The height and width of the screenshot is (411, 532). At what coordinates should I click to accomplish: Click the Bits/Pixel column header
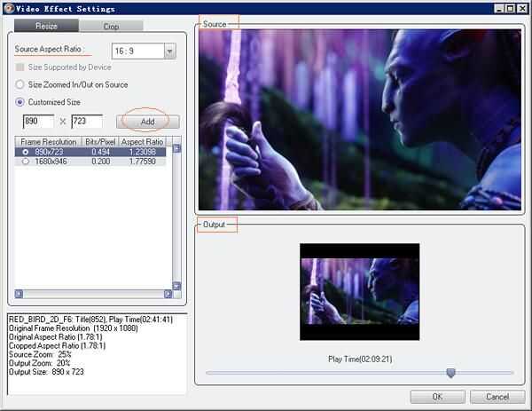(x=100, y=142)
